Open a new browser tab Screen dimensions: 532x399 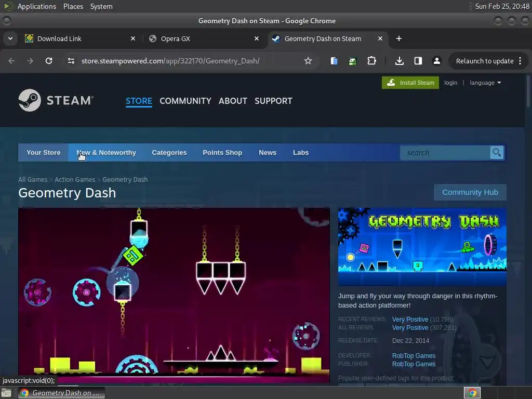tap(399, 38)
